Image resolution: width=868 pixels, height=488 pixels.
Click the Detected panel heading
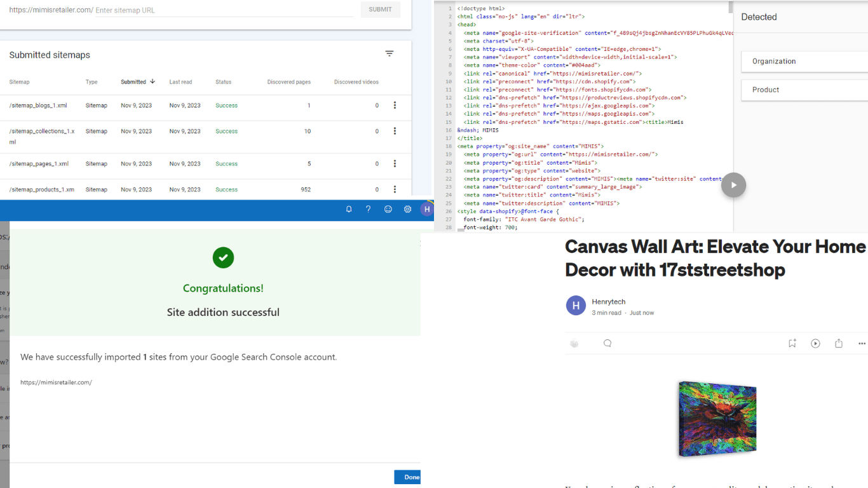(x=759, y=17)
